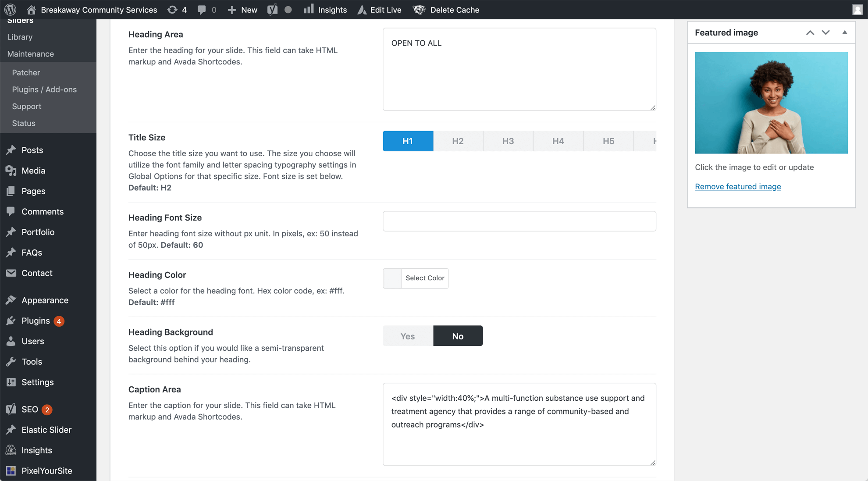
Task: Select H5 title size
Action: pos(608,141)
